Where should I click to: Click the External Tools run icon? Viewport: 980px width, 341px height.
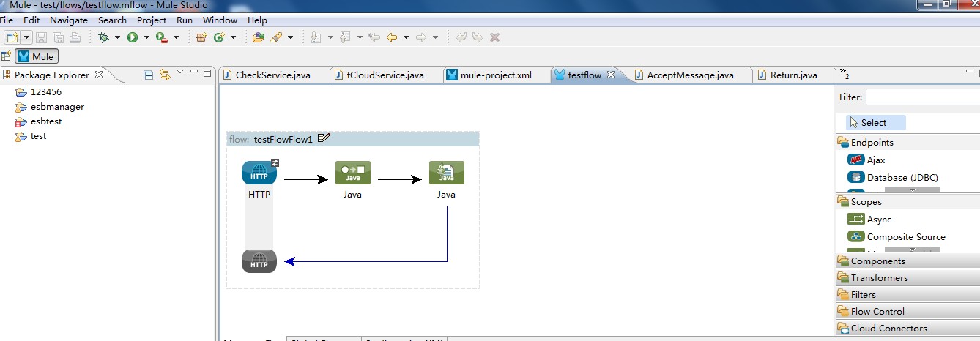(x=161, y=37)
